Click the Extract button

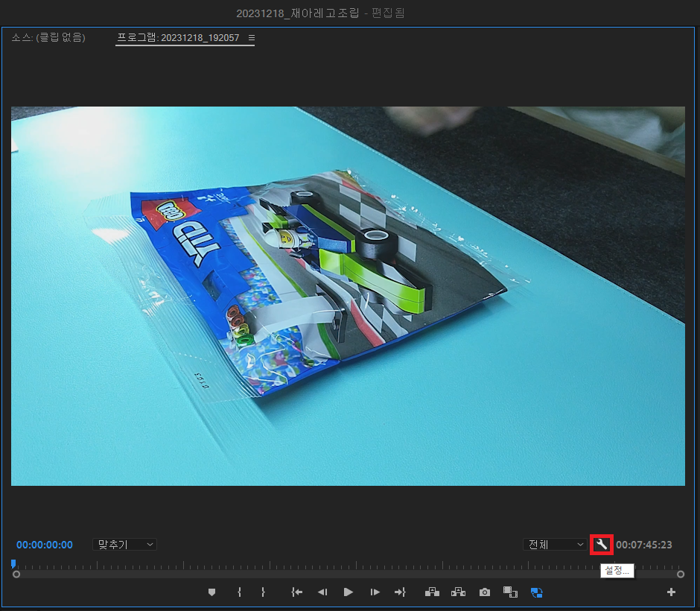pos(459,592)
